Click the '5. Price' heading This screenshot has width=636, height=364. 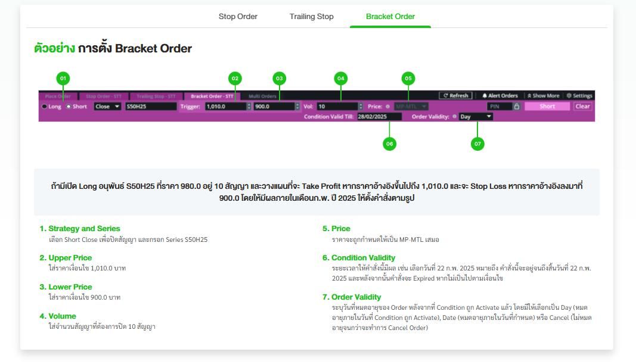tap(336, 229)
